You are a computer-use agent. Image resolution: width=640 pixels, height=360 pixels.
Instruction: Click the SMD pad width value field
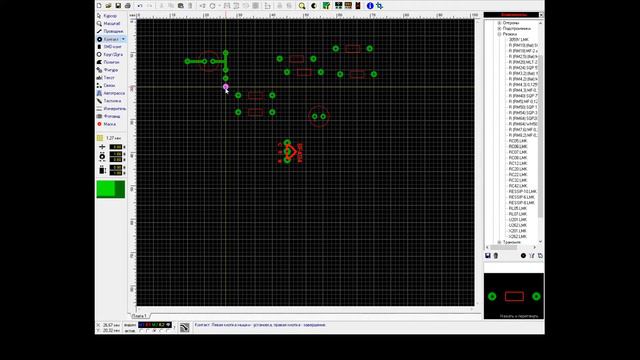click(x=116, y=167)
